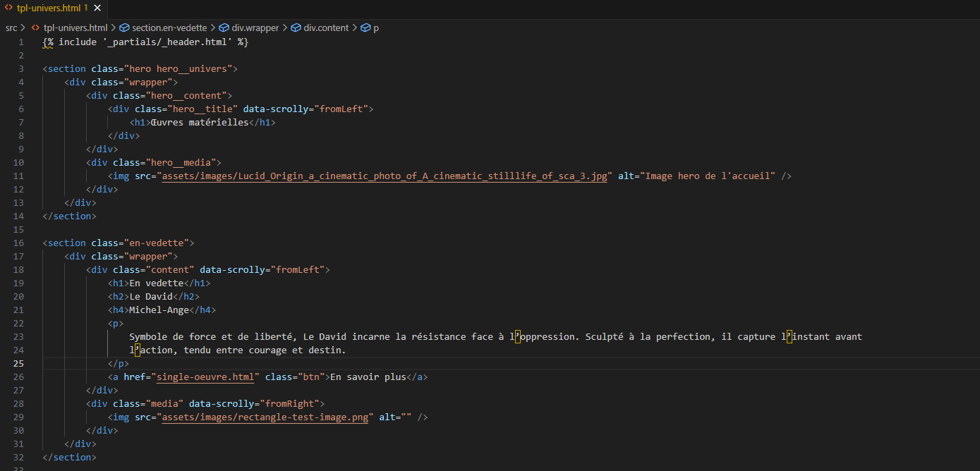
Task: Follow the single-oeuvre.html href link
Action: tap(205, 377)
